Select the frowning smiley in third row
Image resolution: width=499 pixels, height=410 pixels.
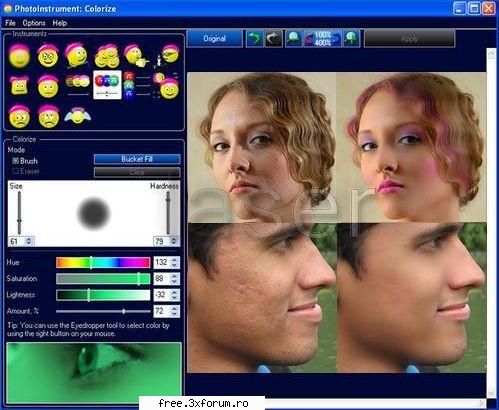(49, 116)
